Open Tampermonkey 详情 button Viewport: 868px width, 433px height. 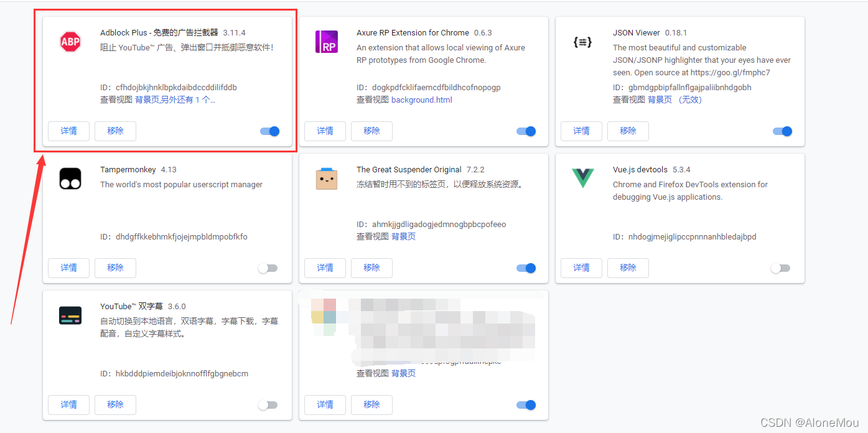click(69, 268)
